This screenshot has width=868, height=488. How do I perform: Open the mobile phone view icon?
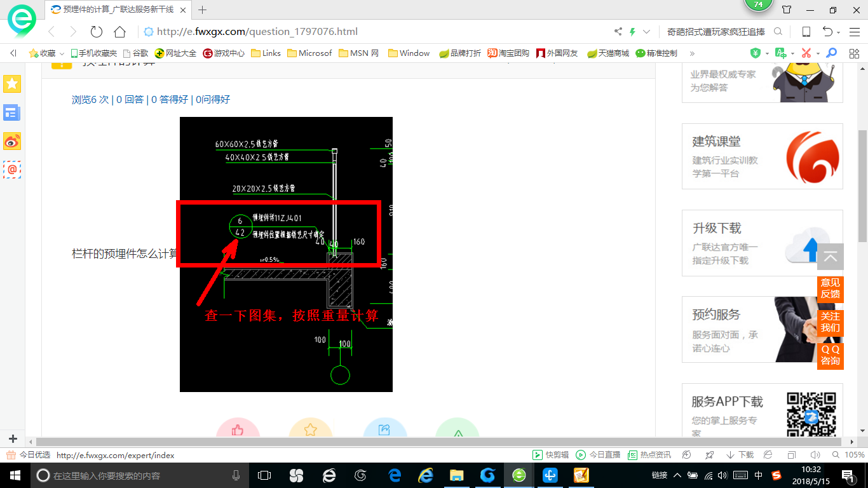tap(806, 32)
